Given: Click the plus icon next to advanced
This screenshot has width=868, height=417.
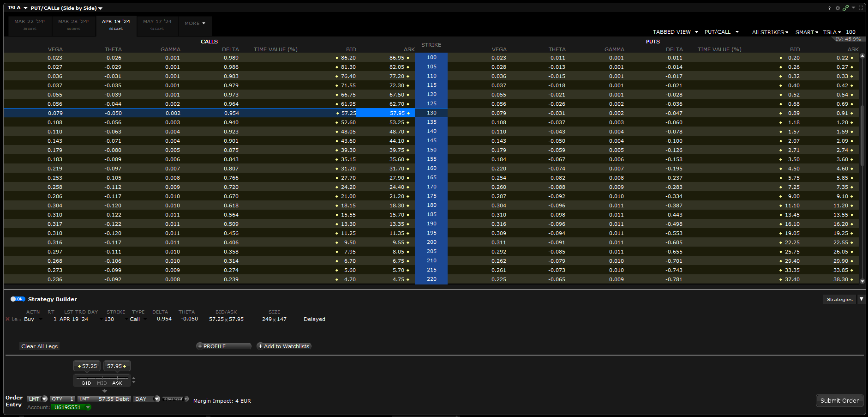Looking at the screenshot, I should (x=186, y=399).
